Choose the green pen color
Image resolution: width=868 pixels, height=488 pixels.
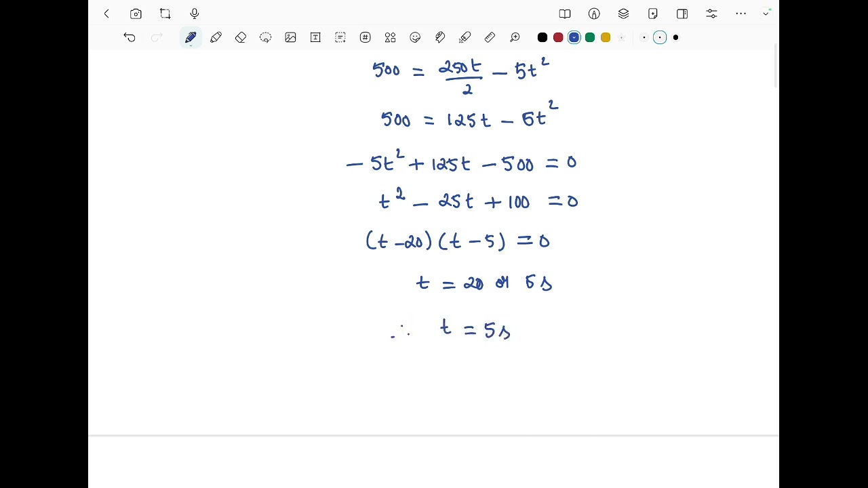point(590,37)
